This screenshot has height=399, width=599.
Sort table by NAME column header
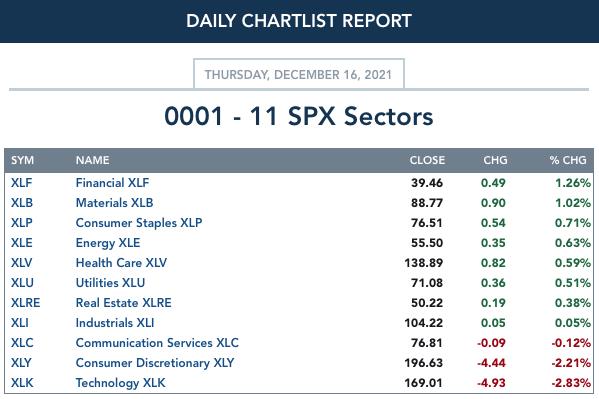tap(92, 160)
